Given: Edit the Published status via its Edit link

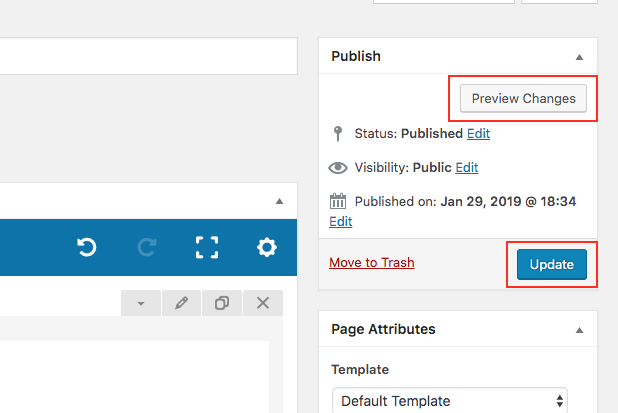Looking at the screenshot, I should click(478, 133).
